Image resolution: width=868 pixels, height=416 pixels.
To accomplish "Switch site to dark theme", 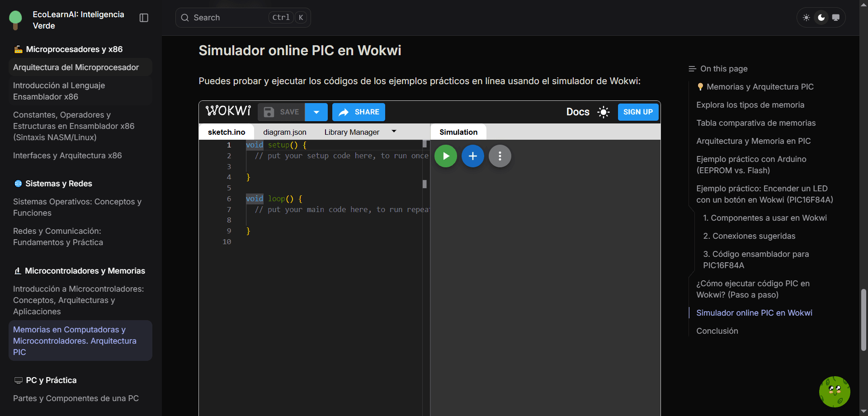I will 821,18.
